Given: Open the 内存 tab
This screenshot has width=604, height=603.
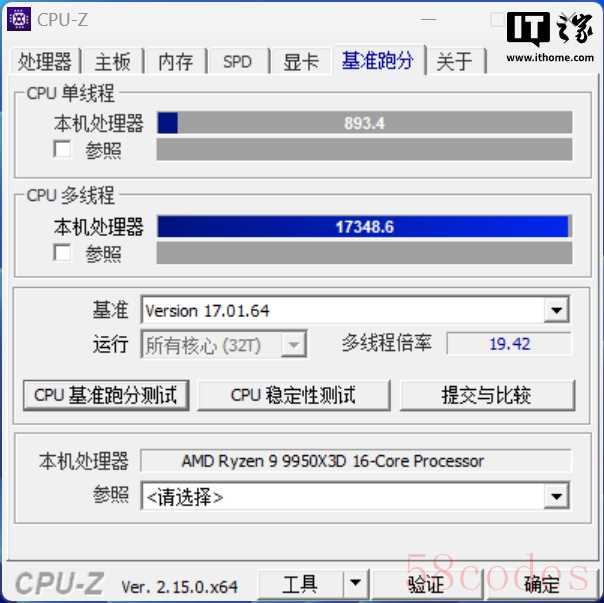Looking at the screenshot, I should point(176,62).
